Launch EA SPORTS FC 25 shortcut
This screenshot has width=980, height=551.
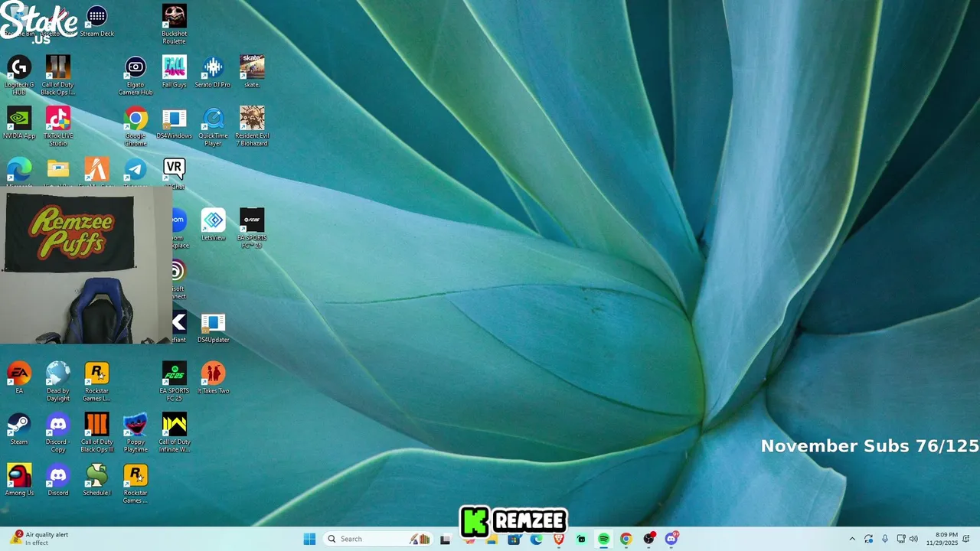click(174, 382)
